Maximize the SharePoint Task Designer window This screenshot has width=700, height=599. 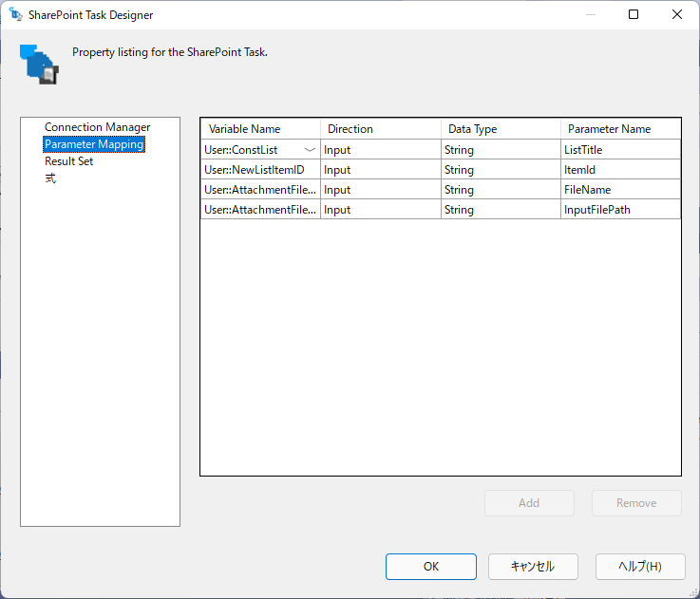pyautogui.click(x=633, y=15)
